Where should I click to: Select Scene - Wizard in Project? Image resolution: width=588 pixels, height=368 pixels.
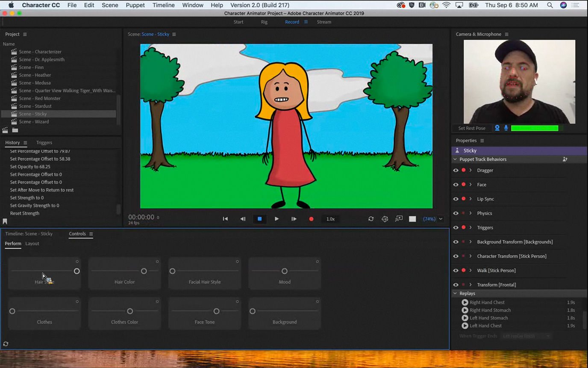pyautogui.click(x=34, y=122)
